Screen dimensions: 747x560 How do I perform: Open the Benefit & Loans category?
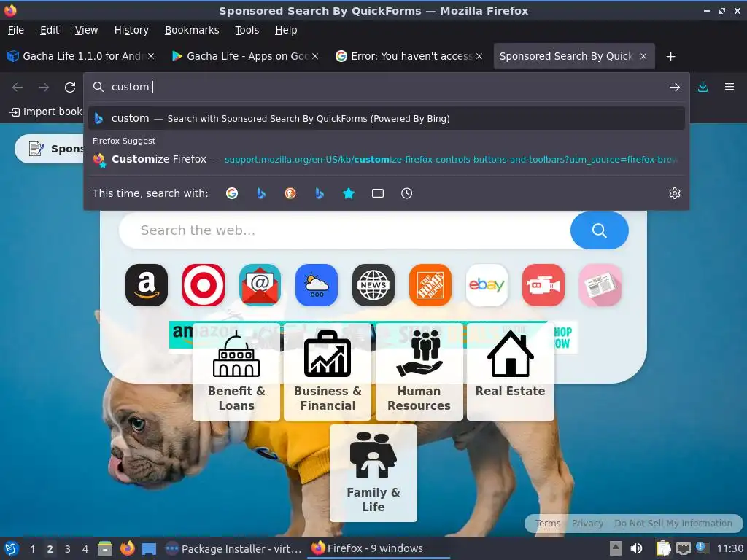point(236,371)
